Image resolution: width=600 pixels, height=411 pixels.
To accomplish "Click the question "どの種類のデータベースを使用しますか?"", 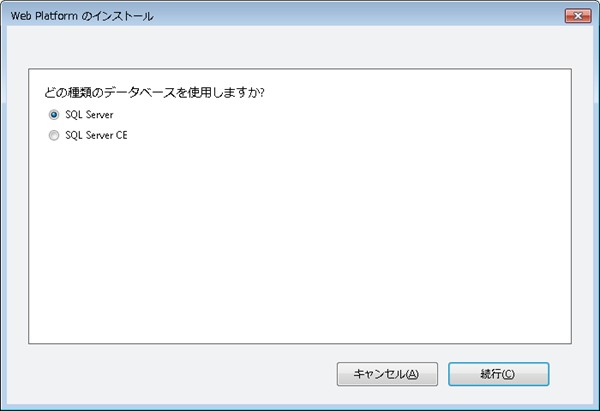I will click(x=160, y=93).
